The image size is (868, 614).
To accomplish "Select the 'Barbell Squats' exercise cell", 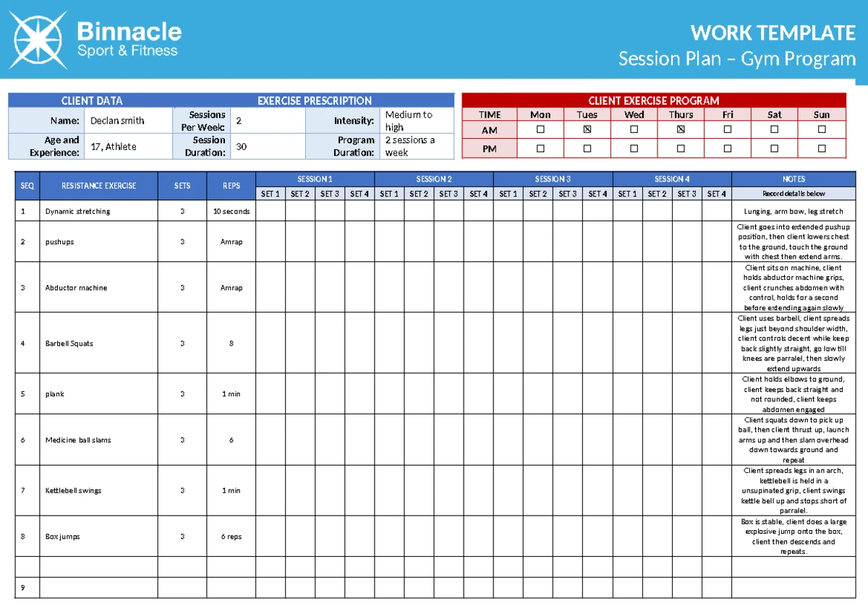I will click(98, 344).
